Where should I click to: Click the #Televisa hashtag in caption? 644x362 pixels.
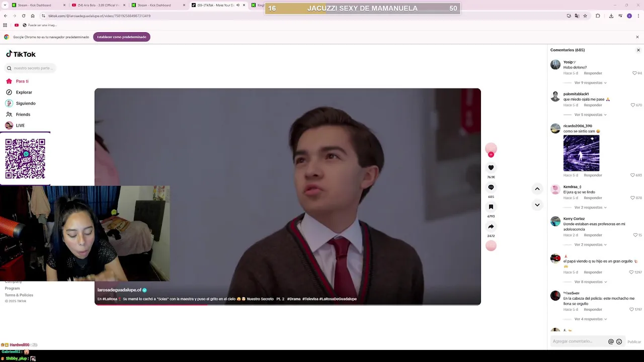(310, 299)
